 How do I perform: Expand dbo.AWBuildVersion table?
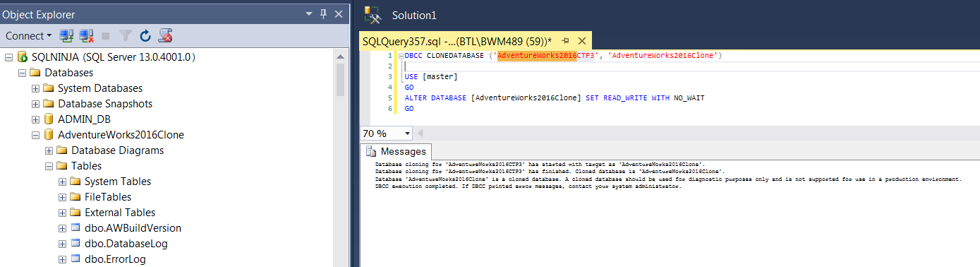[62, 228]
